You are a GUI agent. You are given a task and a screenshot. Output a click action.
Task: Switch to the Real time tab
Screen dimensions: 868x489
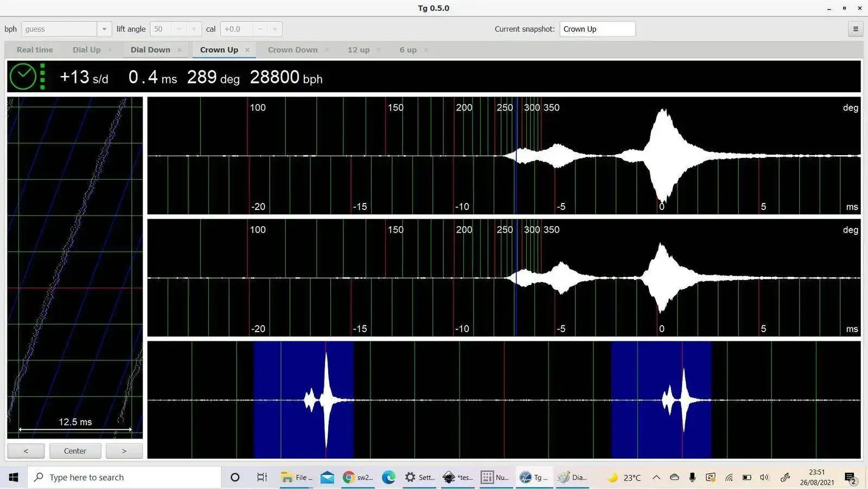click(35, 50)
